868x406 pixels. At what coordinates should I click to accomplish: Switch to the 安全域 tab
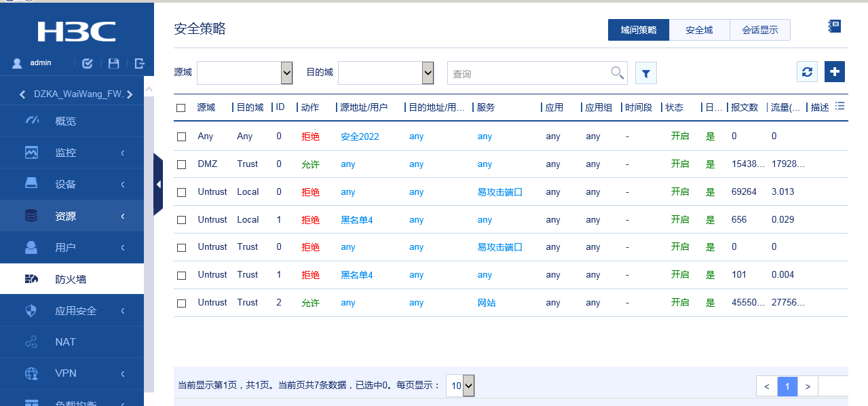[x=699, y=30]
